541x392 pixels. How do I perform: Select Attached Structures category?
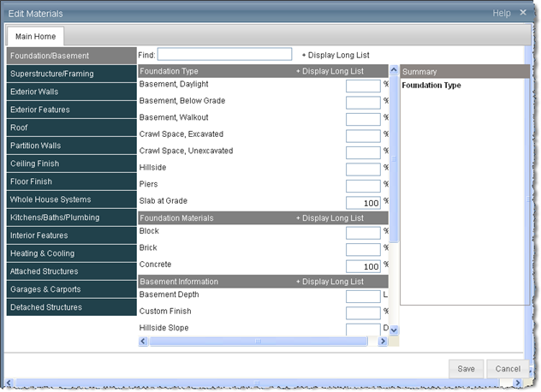[x=71, y=270]
